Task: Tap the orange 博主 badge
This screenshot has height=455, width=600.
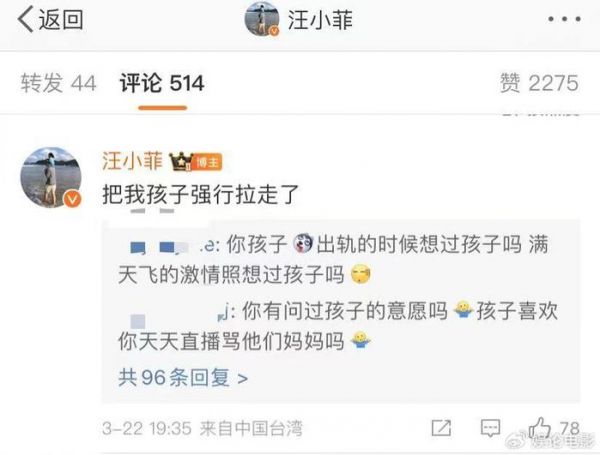Action: tap(208, 162)
